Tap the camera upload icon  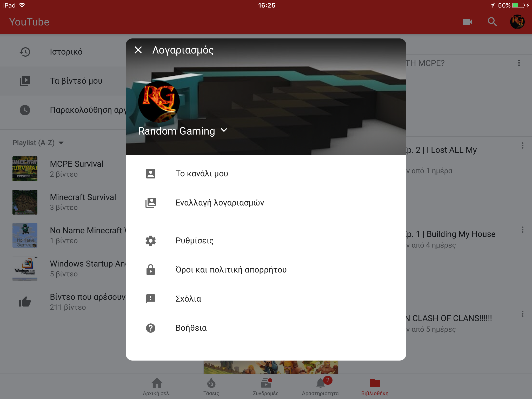(x=468, y=22)
